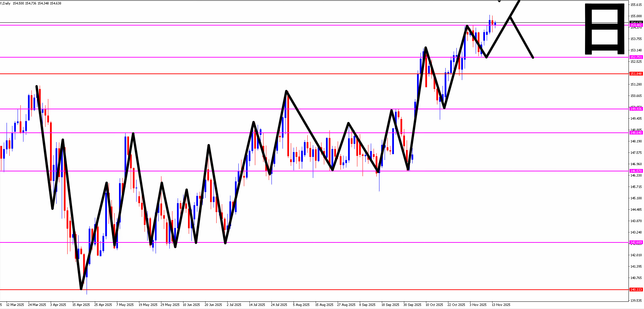Click the 143.870 price axis label
Viewport: 644px width, 309px height.
636,221
